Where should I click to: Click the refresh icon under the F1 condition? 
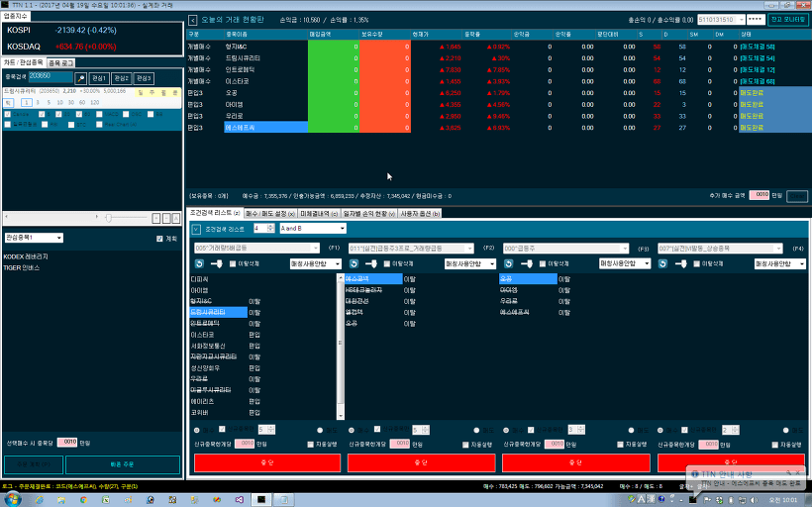(199, 263)
